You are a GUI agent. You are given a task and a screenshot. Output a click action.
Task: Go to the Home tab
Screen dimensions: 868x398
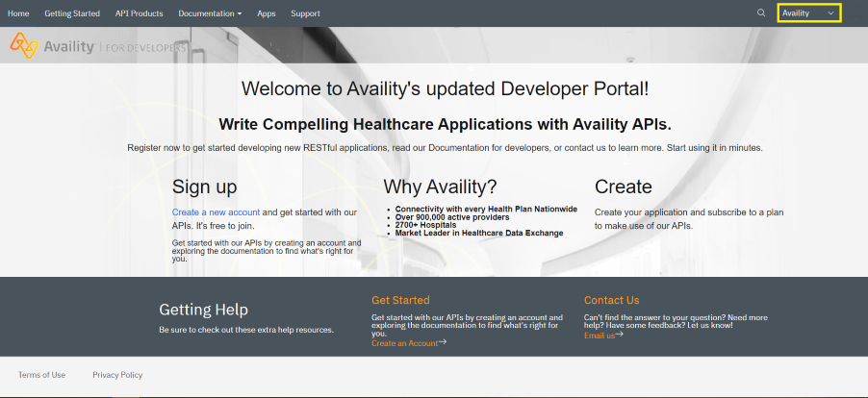(18, 13)
